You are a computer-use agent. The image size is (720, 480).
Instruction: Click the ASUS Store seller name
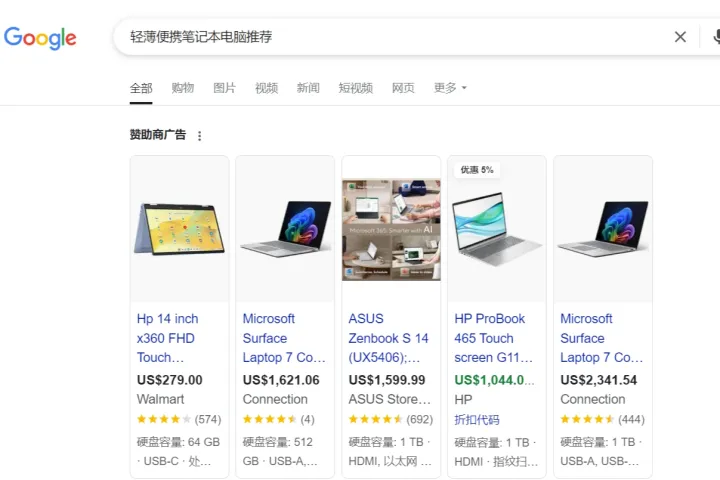tap(389, 399)
